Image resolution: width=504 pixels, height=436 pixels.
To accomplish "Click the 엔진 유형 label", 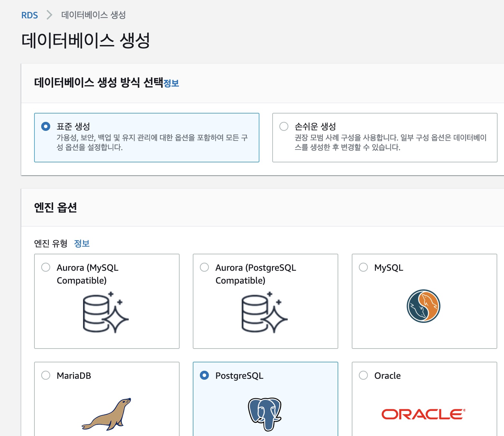I will (x=51, y=243).
